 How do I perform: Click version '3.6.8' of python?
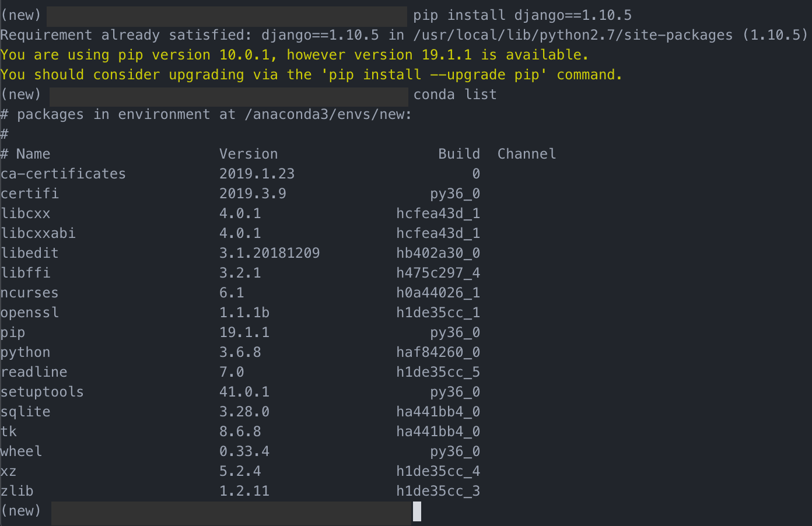click(x=240, y=352)
